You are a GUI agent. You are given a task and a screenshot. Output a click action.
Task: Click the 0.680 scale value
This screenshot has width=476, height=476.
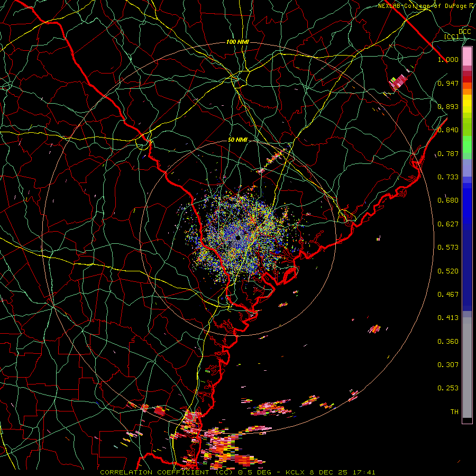(x=448, y=200)
